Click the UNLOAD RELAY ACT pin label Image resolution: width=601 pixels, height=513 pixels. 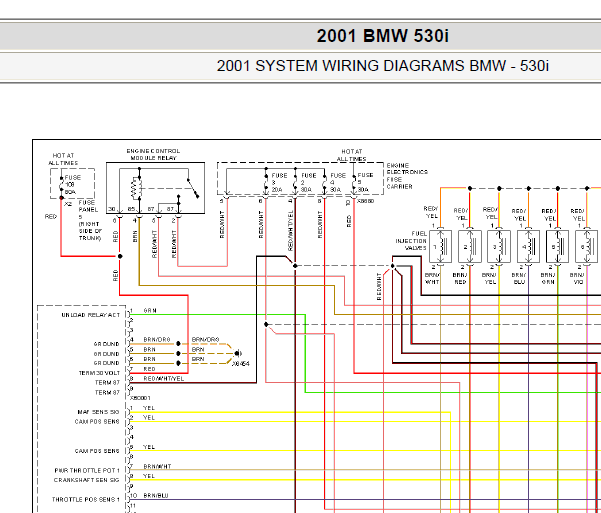click(x=91, y=315)
